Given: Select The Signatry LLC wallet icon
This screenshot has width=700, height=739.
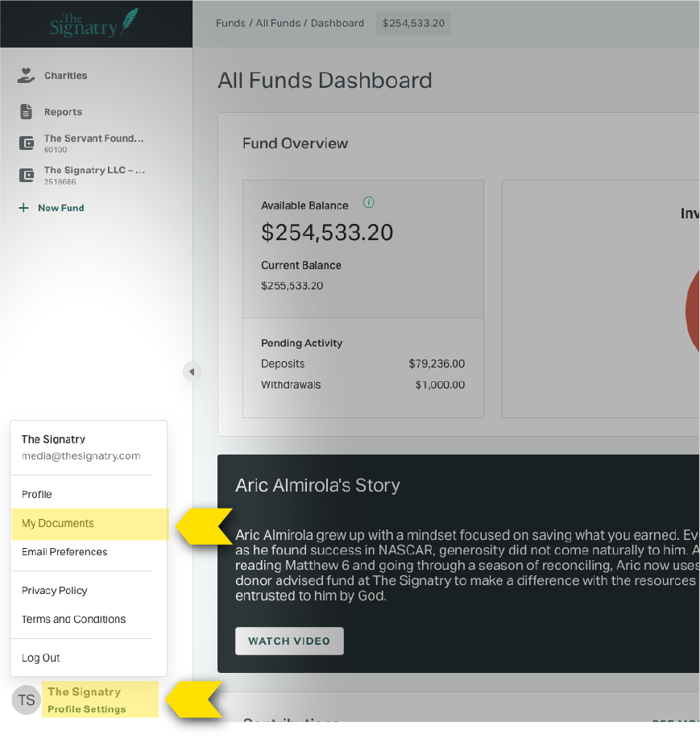Looking at the screenshot, I should click(x=27, y=176).
